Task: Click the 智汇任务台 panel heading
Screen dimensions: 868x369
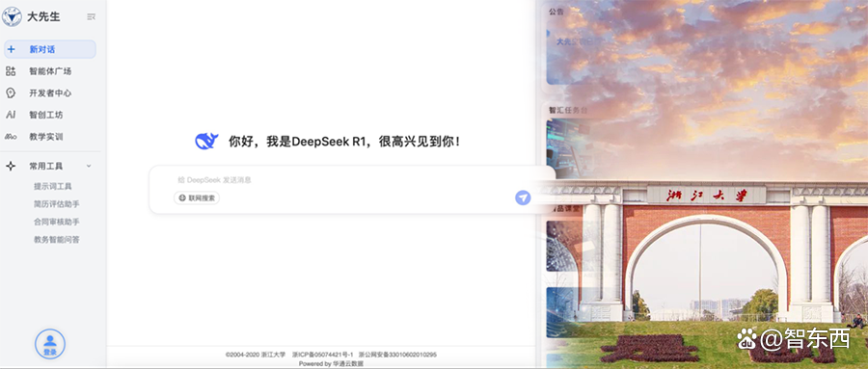Action: click(567, 110)
